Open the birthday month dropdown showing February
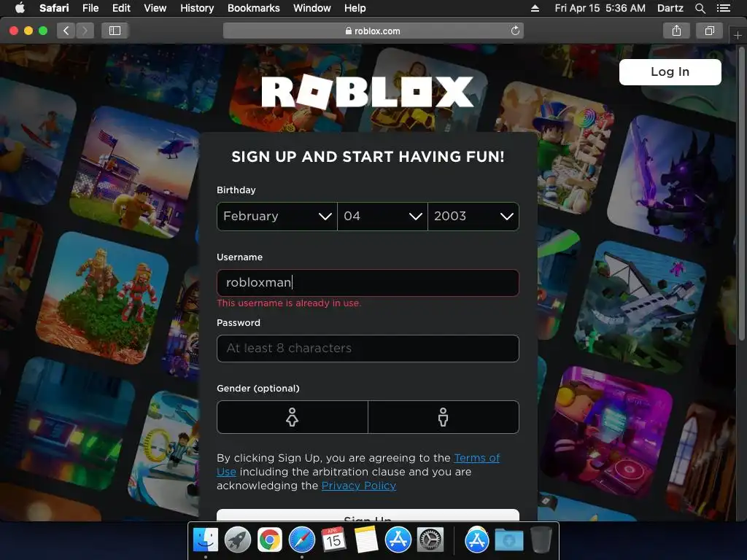Image resolution: width=747 pixels, height=560 pixels. (x=277, y=217)
